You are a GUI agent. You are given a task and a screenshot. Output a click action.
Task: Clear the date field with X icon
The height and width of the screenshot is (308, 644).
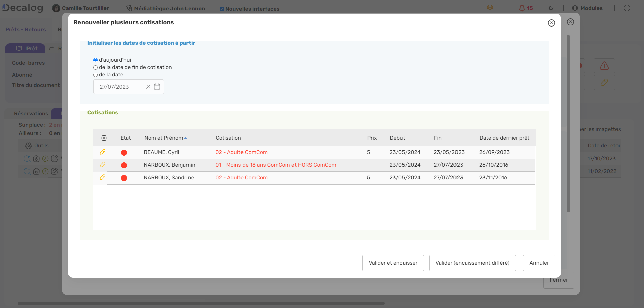click(148, 87)
